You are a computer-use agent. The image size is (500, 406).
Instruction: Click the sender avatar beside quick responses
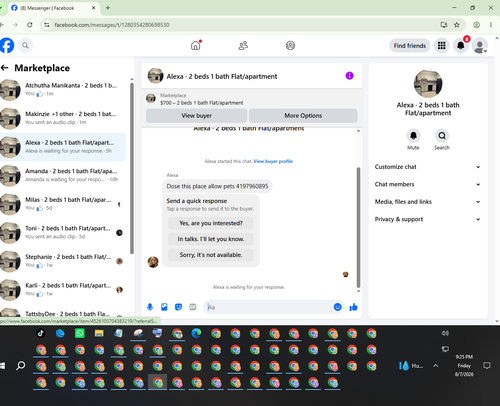click(x=153, y=262)
